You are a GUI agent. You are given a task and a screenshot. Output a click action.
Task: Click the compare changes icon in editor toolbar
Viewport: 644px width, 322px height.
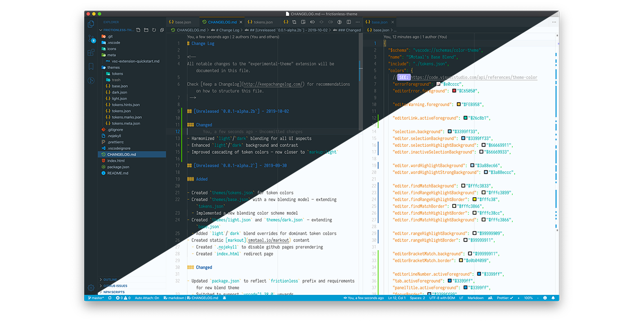pyautogui.click(x=294, y=22)
